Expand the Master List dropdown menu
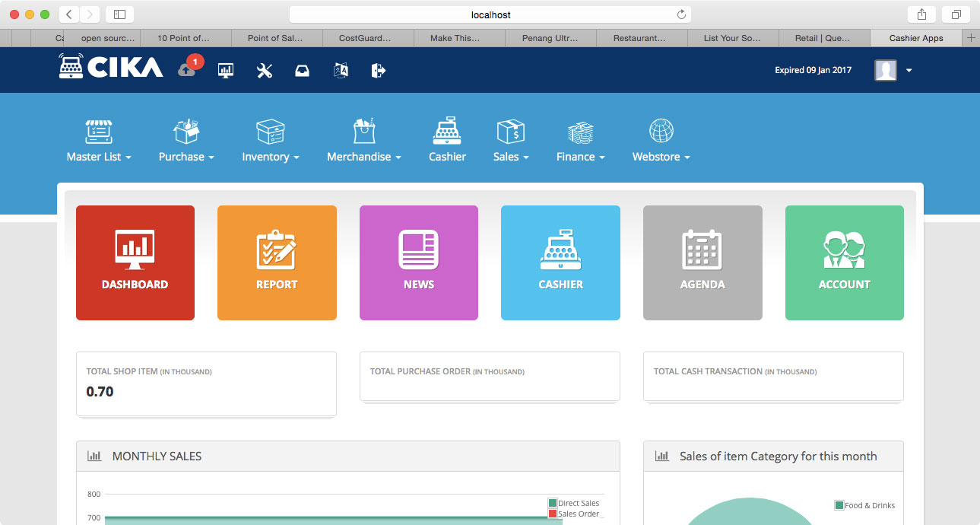Image resolution: width=980 pixels, height=525 pixels. [x=99, y=142]
